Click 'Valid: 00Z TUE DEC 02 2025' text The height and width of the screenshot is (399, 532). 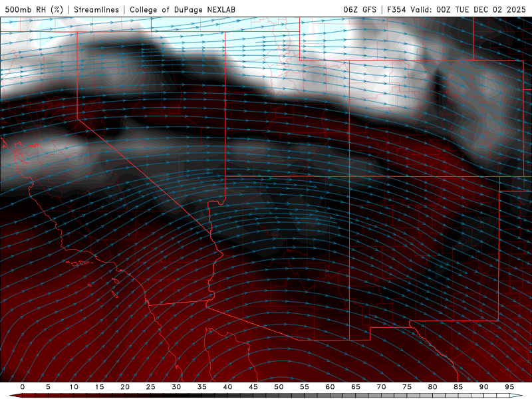(468, 9)
